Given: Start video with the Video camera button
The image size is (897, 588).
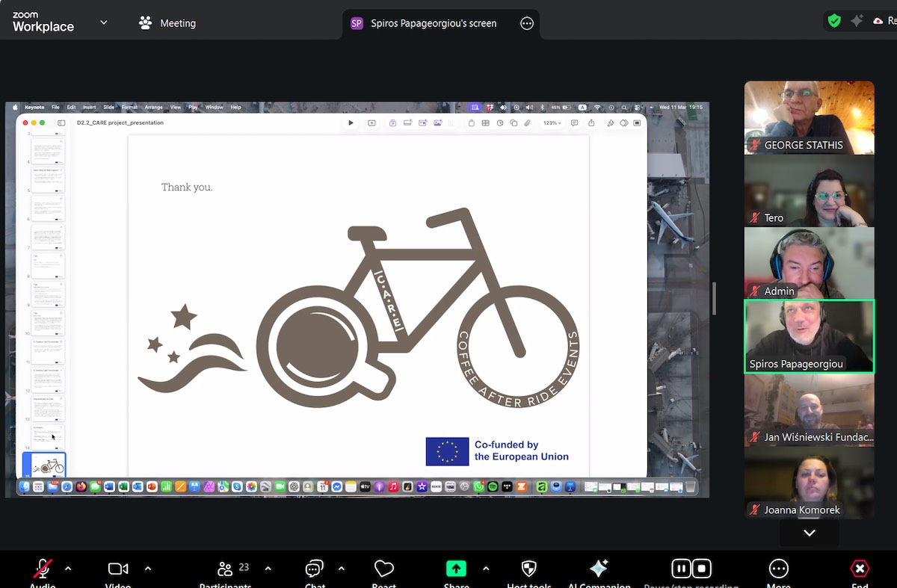Looking at the screenshot, I should pos(118,569).
